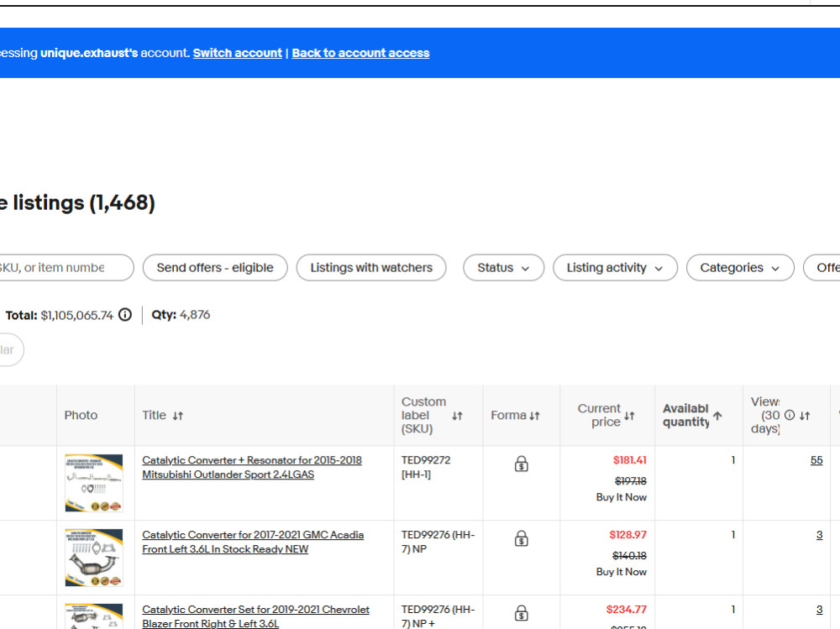Sort by Custom label SKU arrows
The height and width of the screenshot is (629, 840).
click(x=457, y=416)
